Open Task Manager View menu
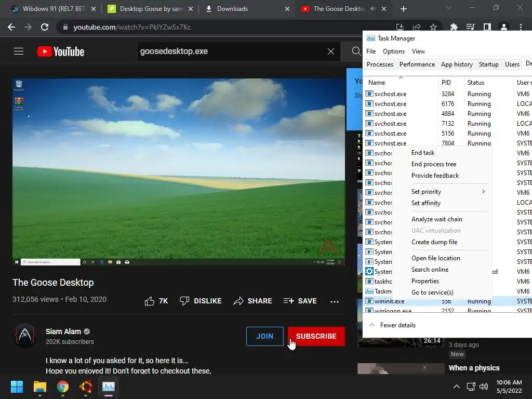532x399 pixels. pyautogui.click(x=418, y=51)
